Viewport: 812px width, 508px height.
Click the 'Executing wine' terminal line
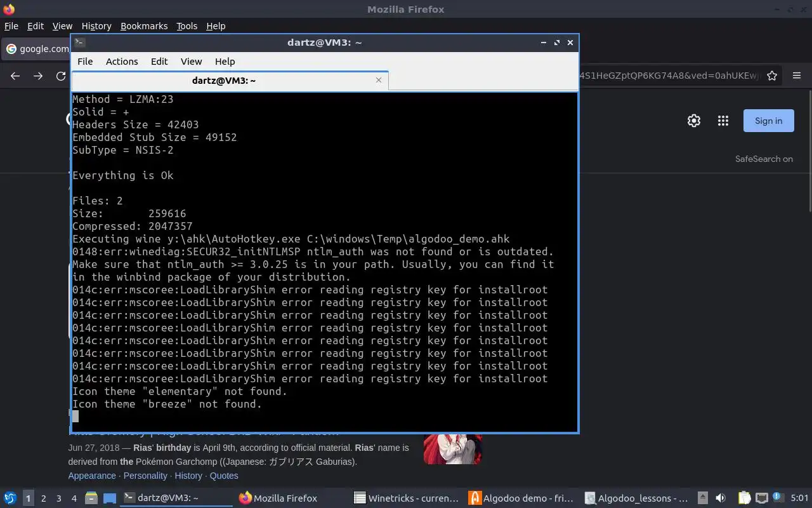click(x=291, y=239)
